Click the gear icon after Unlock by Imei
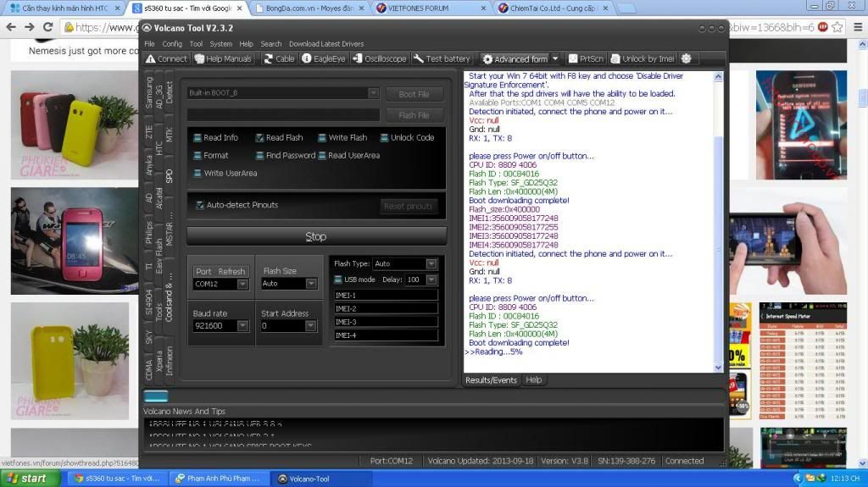 pos(687,58)
